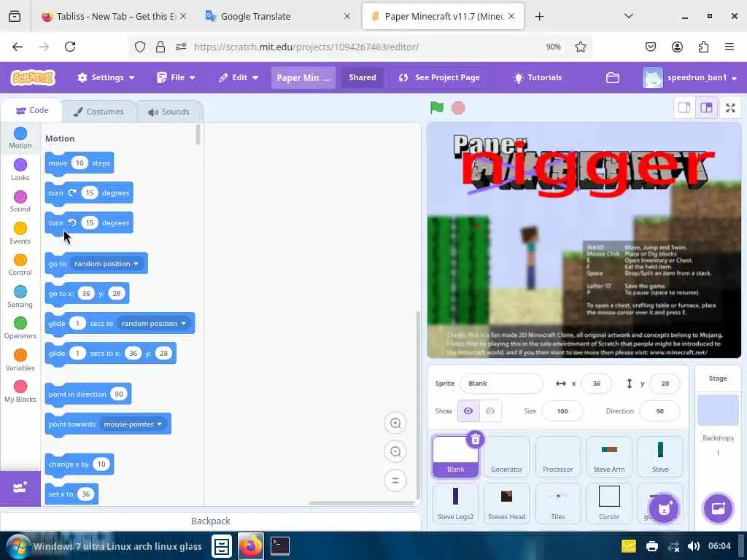747x560 pixels.
Task: Click the red stop button
Action: click(x=458, y=108)
